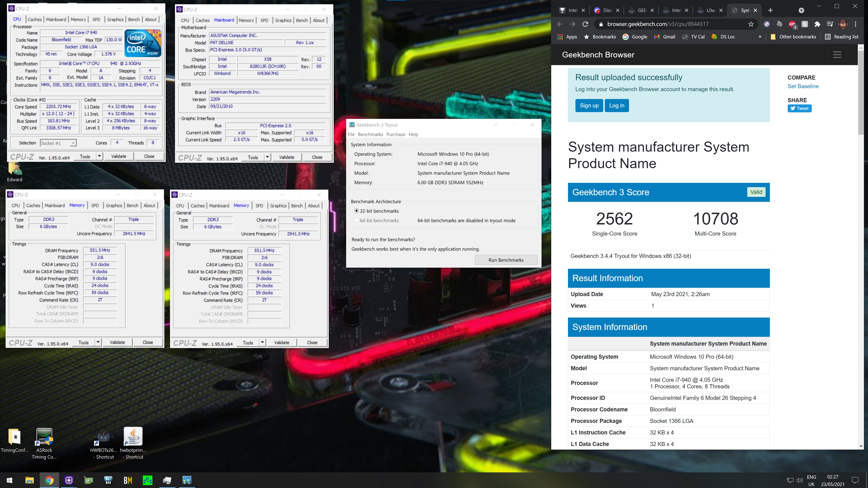Click the Geekbench Browser header title
The image size is (868, 488).
(598, 54)
